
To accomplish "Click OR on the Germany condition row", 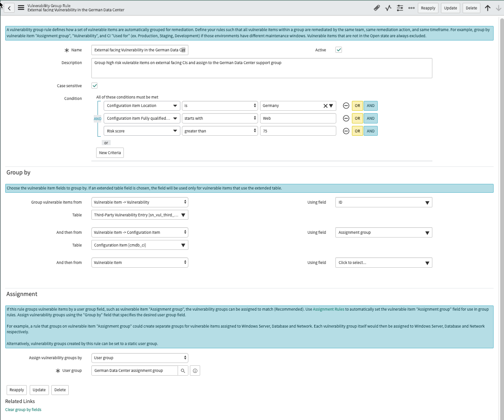I will (358, 106).
